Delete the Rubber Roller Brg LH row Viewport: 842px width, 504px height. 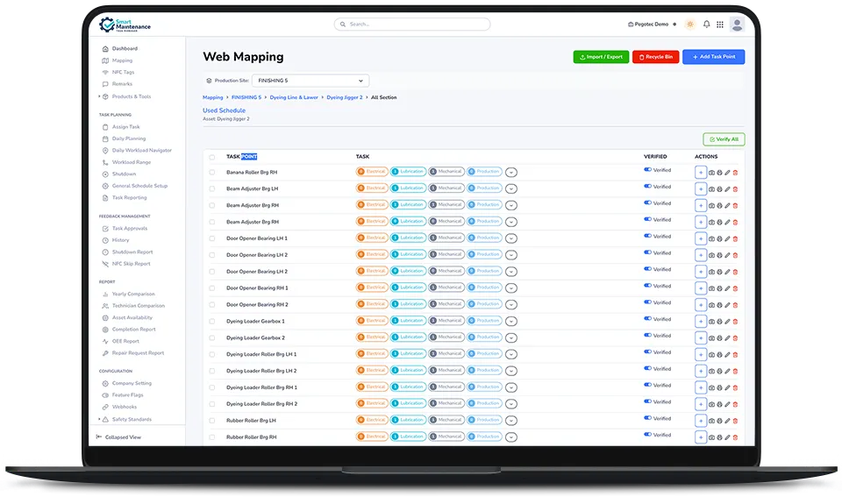pos(735,422)
